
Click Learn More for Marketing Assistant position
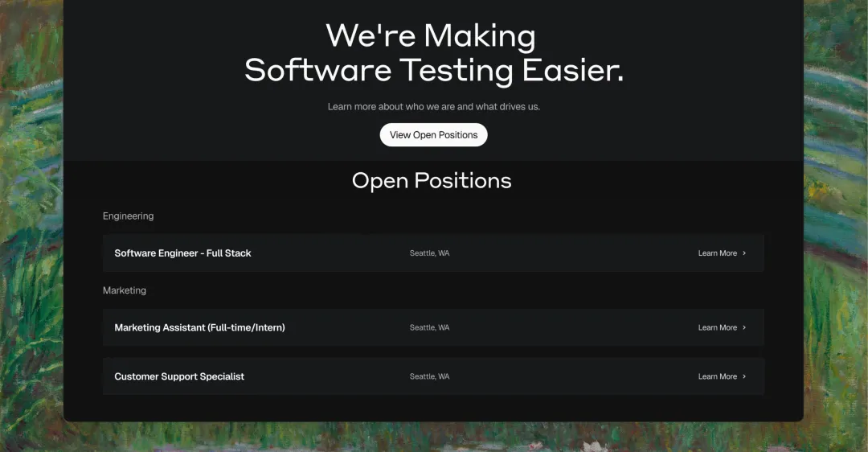pyautogui.click(x=717, y=327)
